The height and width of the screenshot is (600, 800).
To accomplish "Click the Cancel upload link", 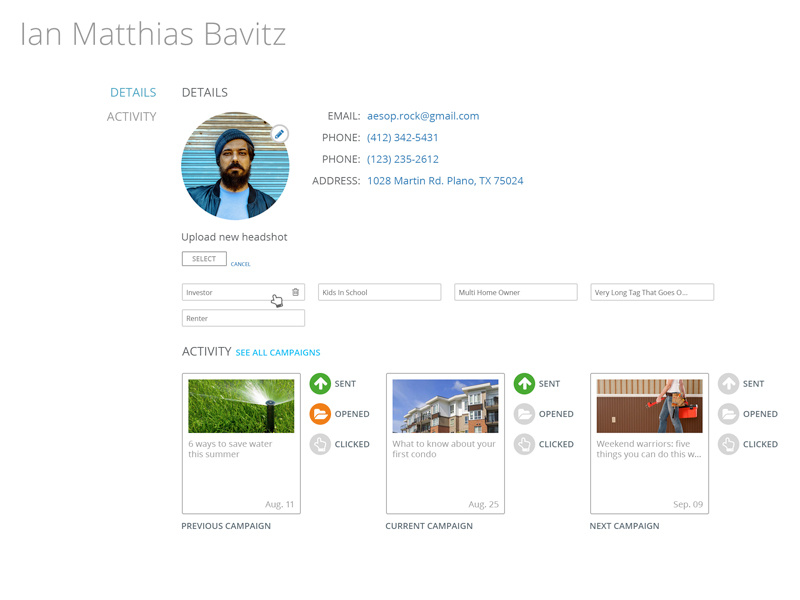I will (240, 264).
